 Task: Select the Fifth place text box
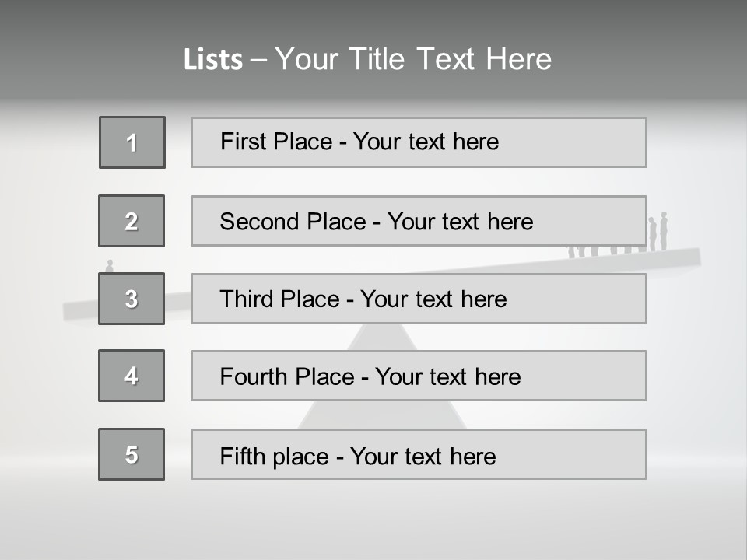pyautogui.click(x=419, y=454)
